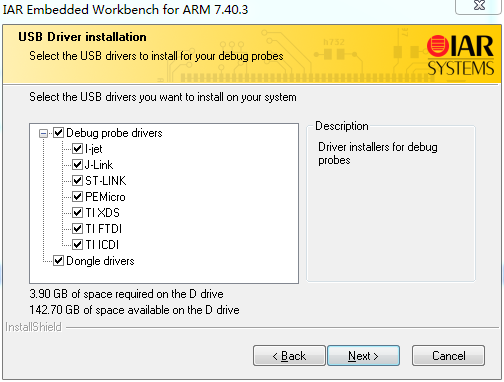Toggle the J-Link driver checkbox

(78, 165)
